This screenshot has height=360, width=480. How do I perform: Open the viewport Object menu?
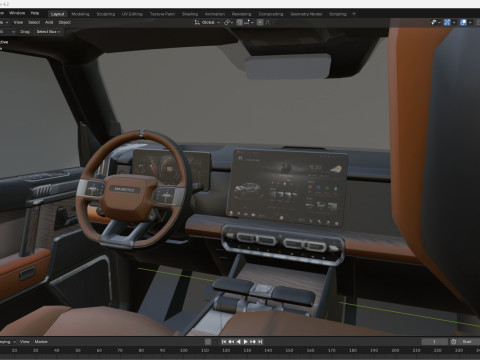(64, 22)
